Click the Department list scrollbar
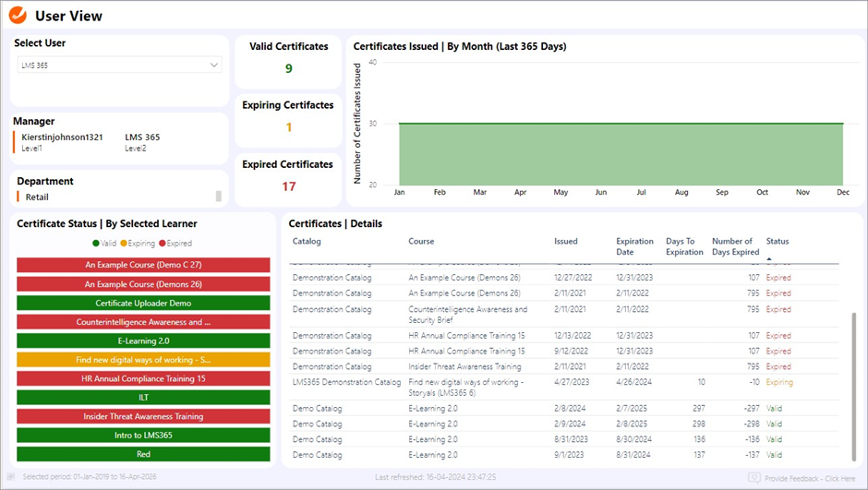The height and width of the screenshot is (490, 868). pos(219,196)
